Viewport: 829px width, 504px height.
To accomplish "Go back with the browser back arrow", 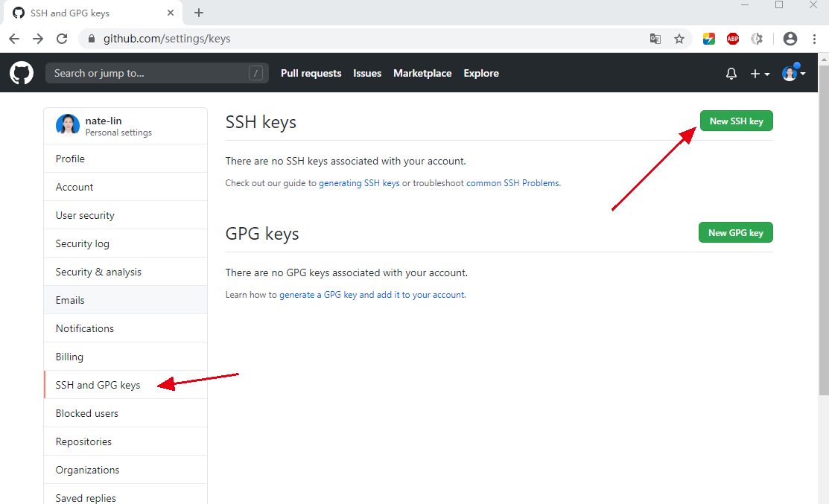I will coord(14,39).
